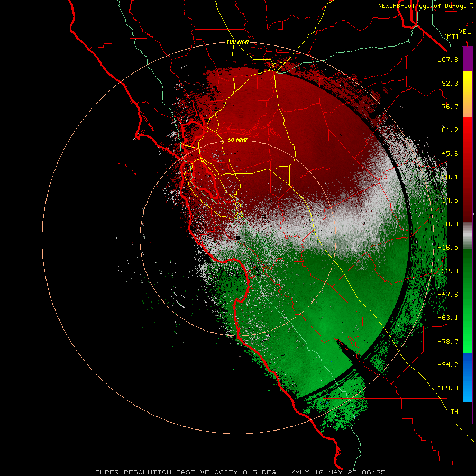Click the -32.0 velocity scale value

[448, 271]
